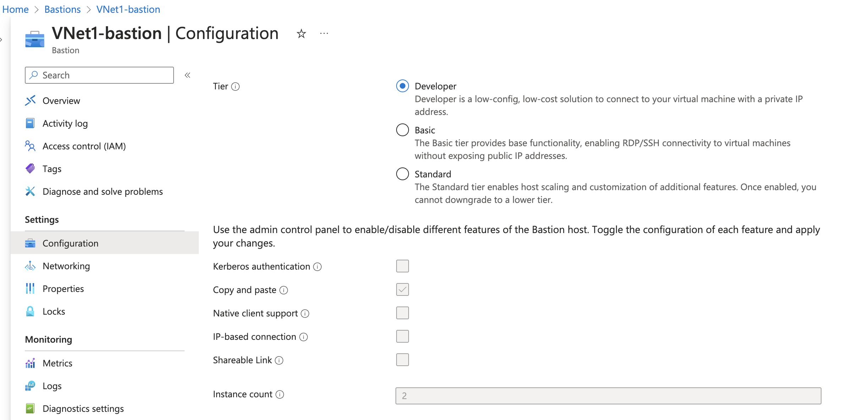Click the Diagnostics settings green icon
Screen dimensions: 868x420
[30, 408]
